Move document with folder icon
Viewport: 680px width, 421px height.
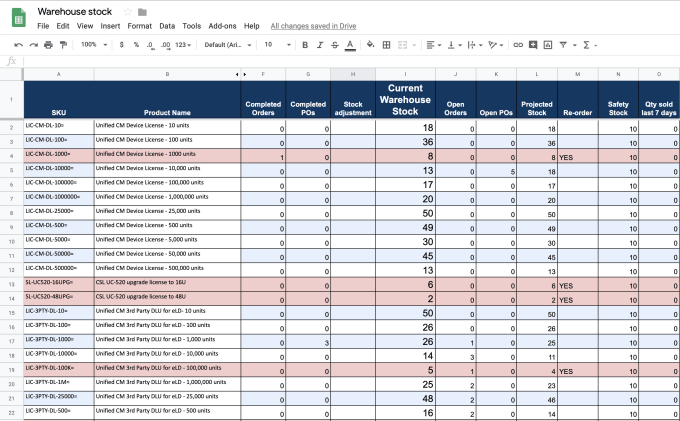tap(142, 12)
